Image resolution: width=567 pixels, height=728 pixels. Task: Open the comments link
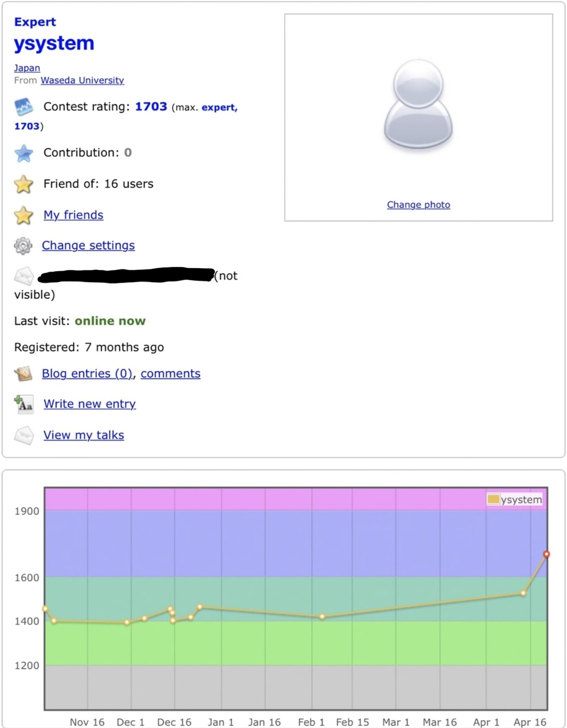click(x=170, y=373)
